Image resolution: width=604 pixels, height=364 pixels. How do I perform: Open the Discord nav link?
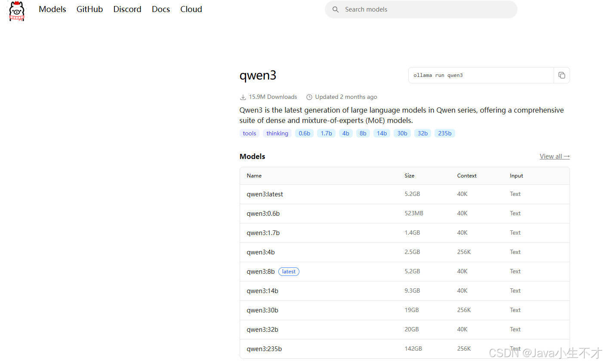coord(127,9)
